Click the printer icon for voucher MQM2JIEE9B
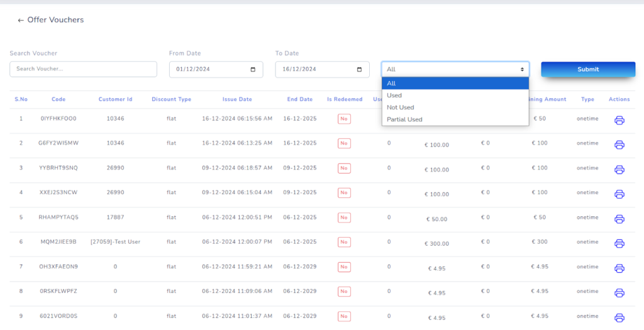644x330 pixels. click(x=619, y=243)
